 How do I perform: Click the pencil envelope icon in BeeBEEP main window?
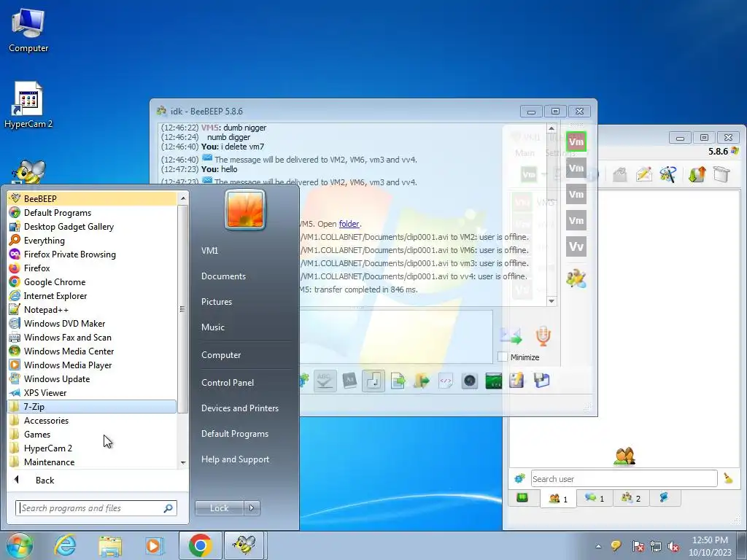click(x=643, y=174)
